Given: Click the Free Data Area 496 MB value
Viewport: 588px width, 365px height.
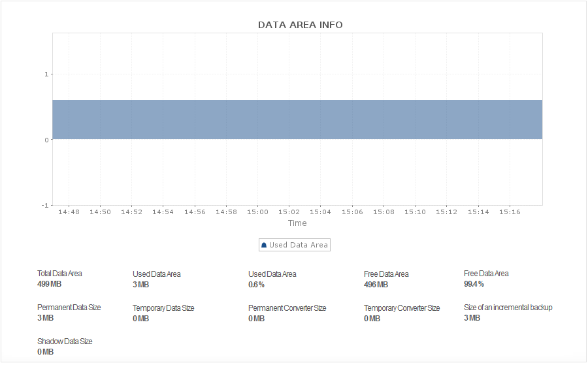Looking at the screenshot, I should 376,285.
